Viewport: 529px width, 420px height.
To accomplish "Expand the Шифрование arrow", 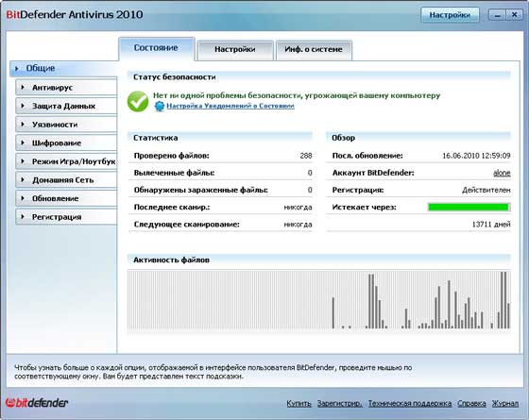I will (23, 143).
